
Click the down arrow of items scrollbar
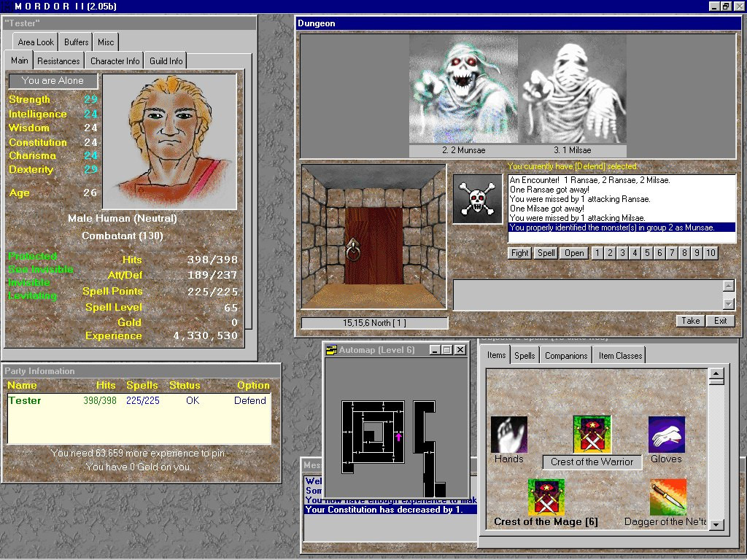click(716, 524)
